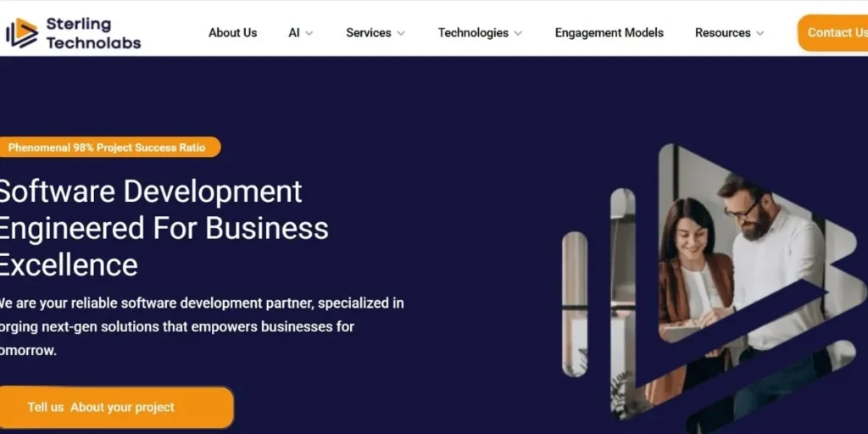Open the Engagement Models page
This screenshot has height=434, width=868.
pos(609,33)
